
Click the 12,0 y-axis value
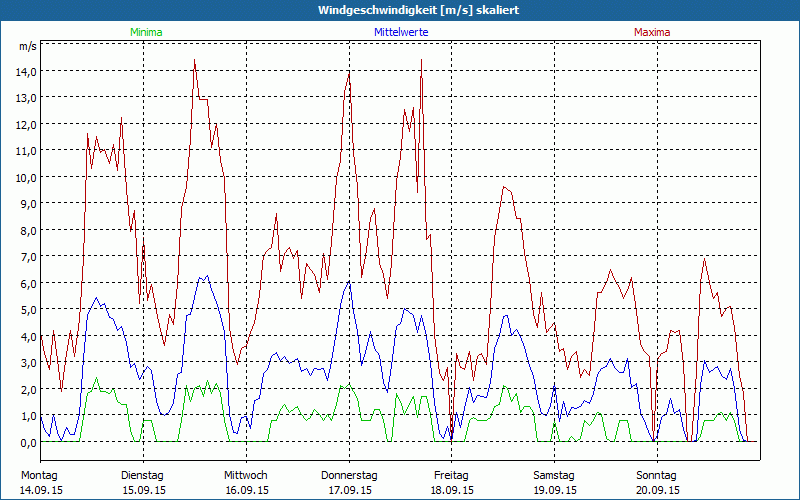[28, 124]
